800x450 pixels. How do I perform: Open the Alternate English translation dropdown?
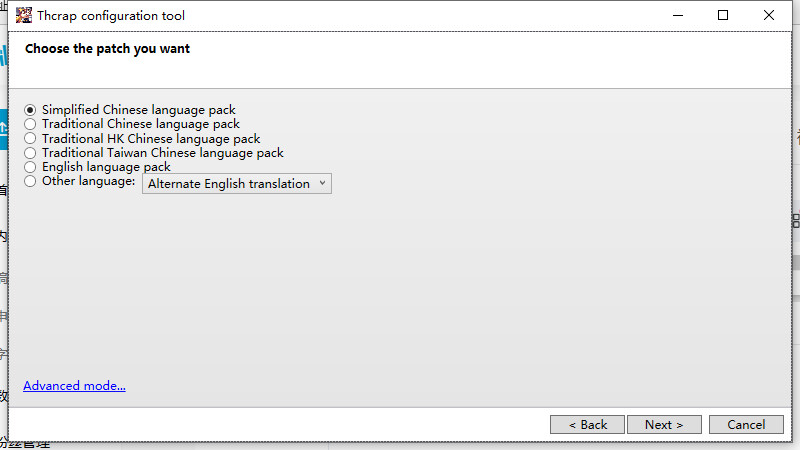pos(236,184)
